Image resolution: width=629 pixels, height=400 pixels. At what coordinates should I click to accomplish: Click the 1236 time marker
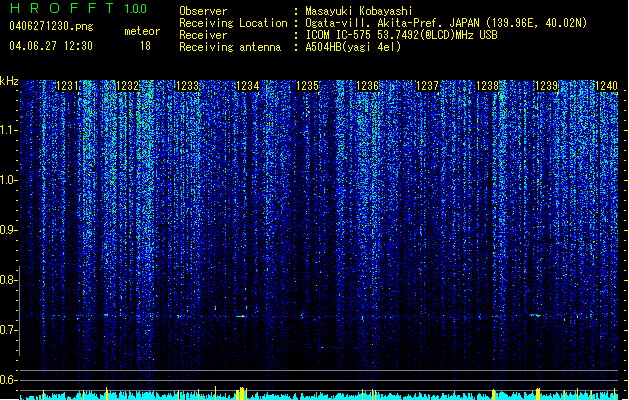(367, 86)
